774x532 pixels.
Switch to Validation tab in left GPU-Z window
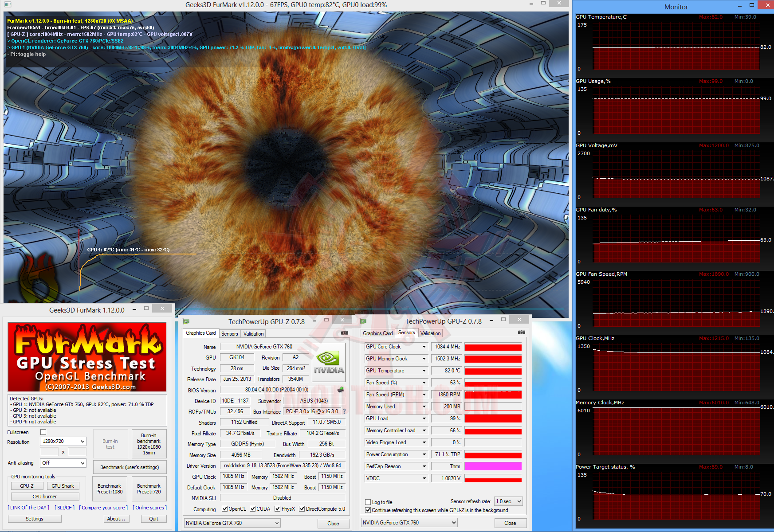click(254, 334)
